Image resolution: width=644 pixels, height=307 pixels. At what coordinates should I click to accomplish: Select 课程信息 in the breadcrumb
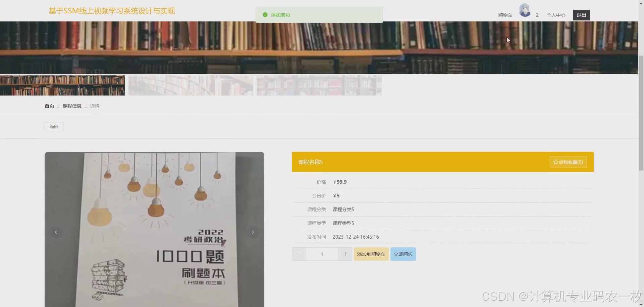(x=72, y=106)
